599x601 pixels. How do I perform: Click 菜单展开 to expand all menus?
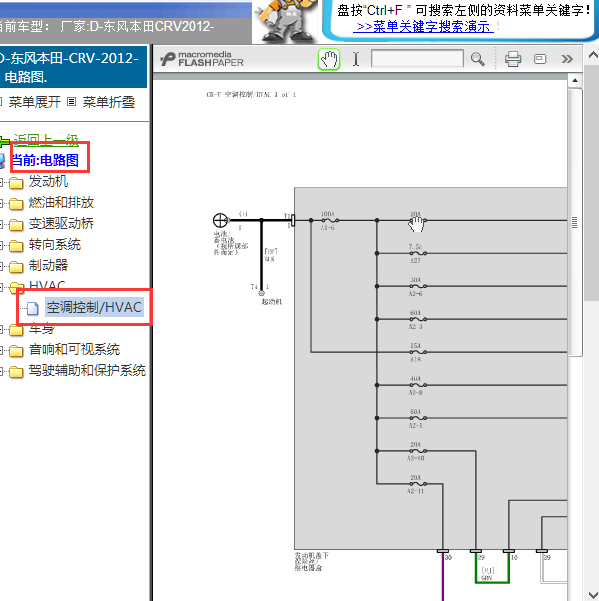34,102
